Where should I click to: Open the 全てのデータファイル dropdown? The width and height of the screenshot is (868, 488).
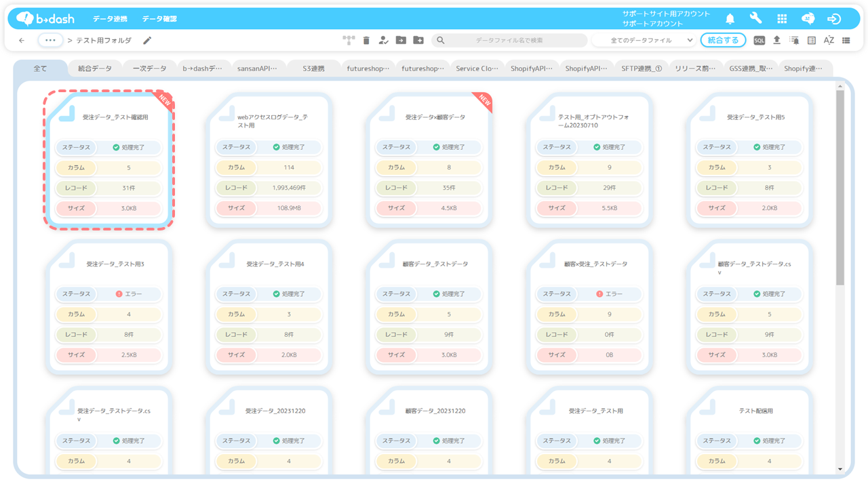644,41
